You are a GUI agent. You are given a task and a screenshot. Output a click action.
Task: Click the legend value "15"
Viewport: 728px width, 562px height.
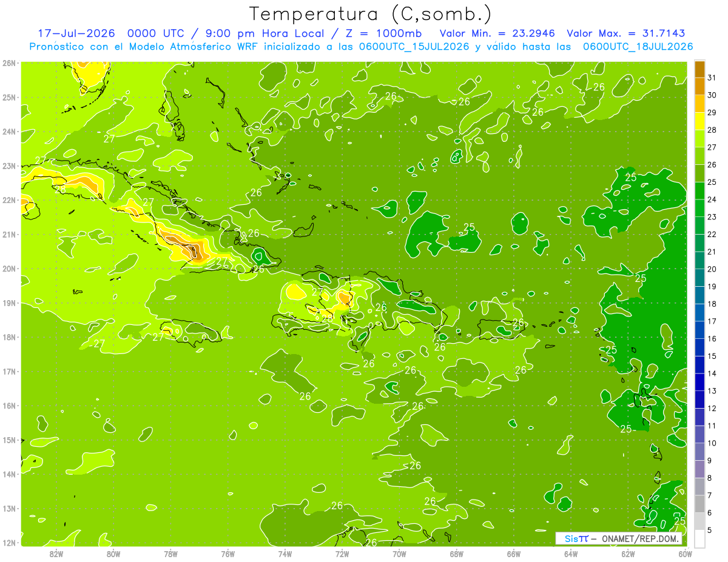[712, 356]
